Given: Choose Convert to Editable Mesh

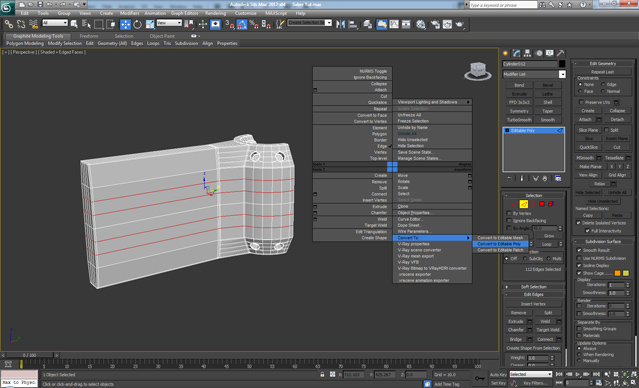Looking at the screenshot, I should coord(500,238).
